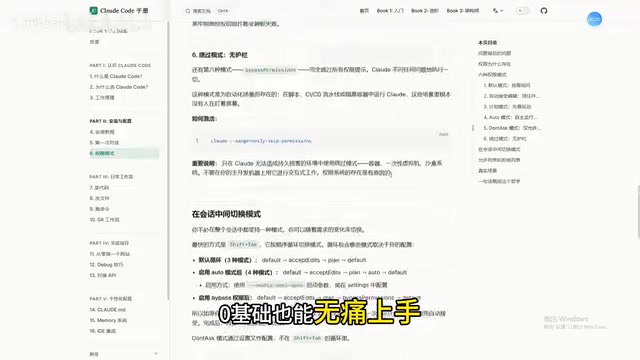
Task: Open chapter 10 Git workflow
Action: tap(104, 220)
